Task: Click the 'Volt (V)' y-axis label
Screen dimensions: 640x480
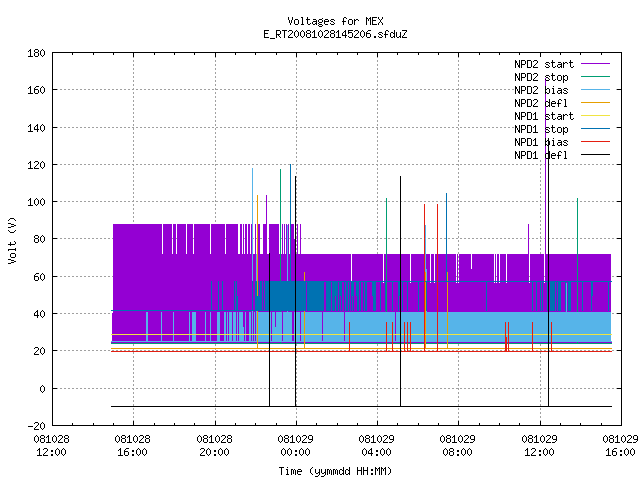Action: coord(12,240)
